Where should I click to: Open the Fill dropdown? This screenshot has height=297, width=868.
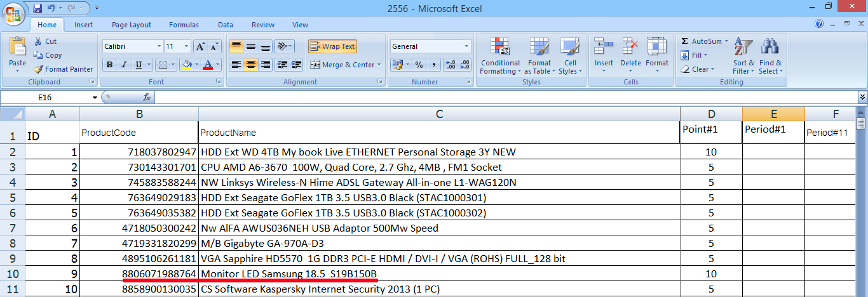[706, 55]
